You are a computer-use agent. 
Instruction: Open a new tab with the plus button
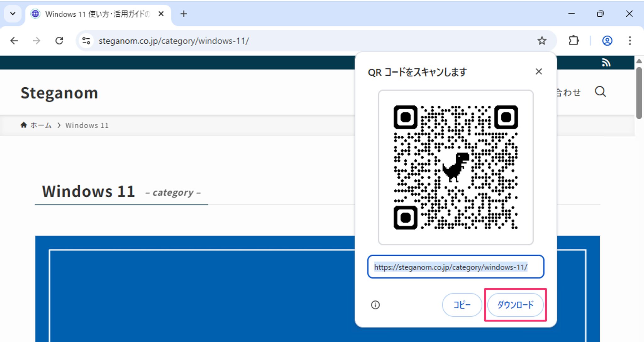click(184, 14)
